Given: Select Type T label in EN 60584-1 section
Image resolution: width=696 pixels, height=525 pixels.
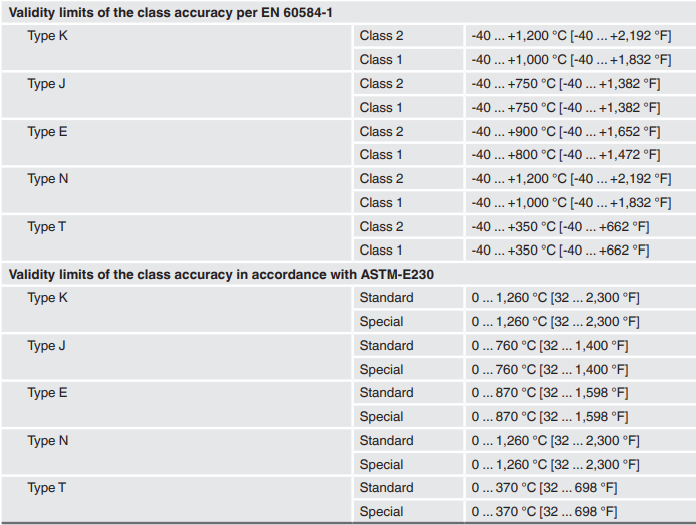Looking at the screenshot, I should [x=47, y=227].
